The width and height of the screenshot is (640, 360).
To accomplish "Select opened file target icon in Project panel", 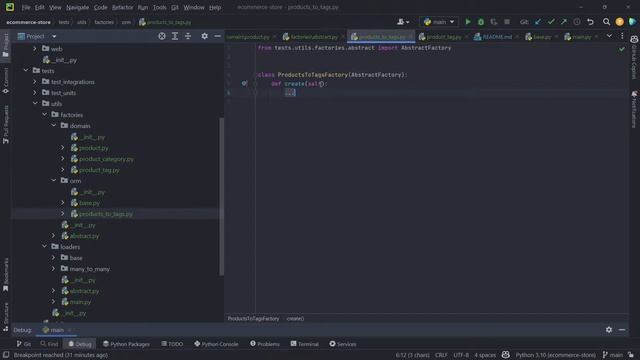I will pos(162,36).
